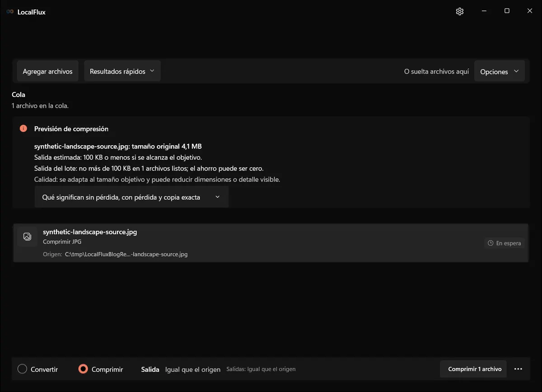Close the LocalFlux window
This screenshot has width=542, height=392.
click(x=530, y=11)
